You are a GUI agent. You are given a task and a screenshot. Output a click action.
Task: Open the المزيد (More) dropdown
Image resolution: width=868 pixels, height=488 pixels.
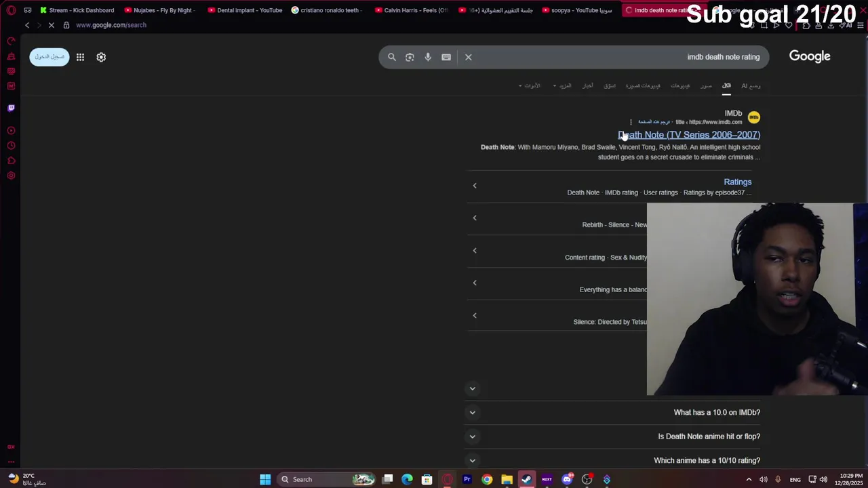pyautogui.click(x=562, y=85)
